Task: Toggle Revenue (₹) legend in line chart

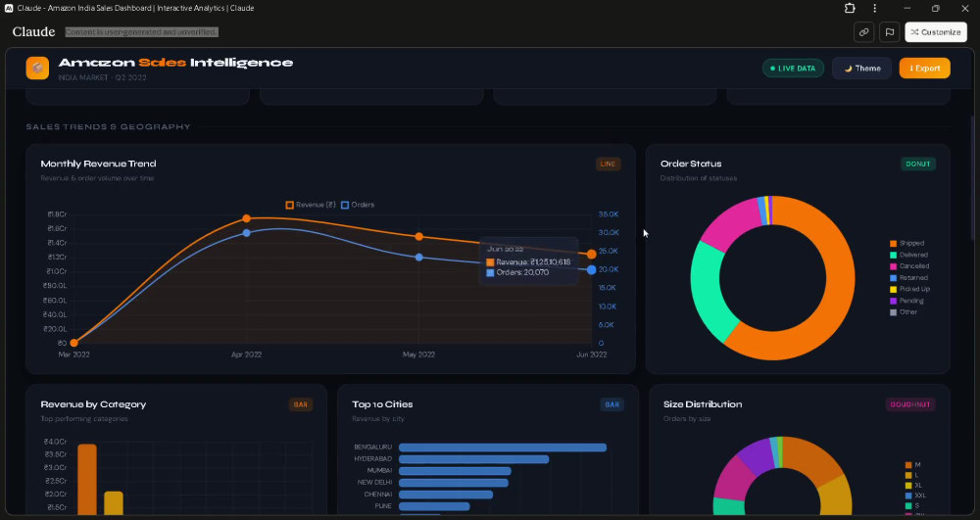Action: coord(311,205)
